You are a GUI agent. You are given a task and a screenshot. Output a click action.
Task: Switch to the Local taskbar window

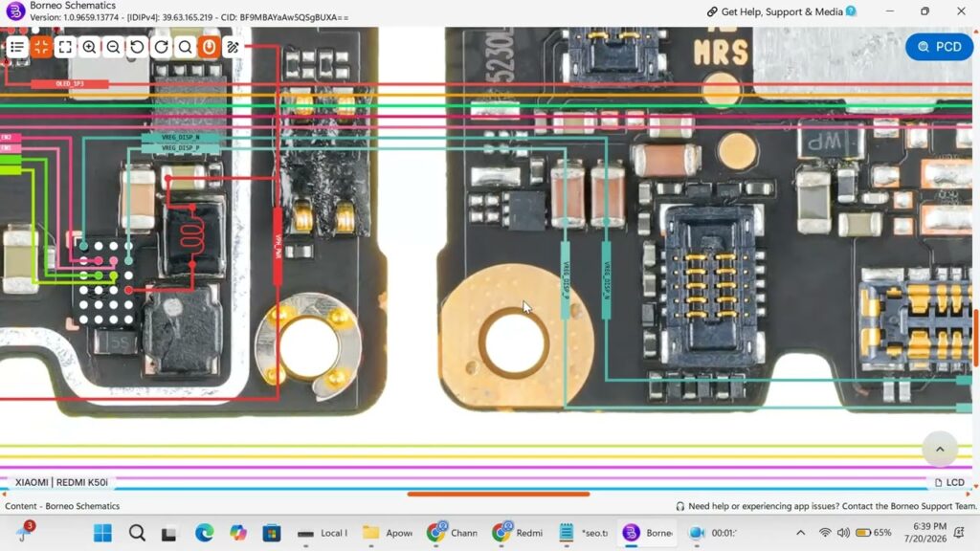323,533
